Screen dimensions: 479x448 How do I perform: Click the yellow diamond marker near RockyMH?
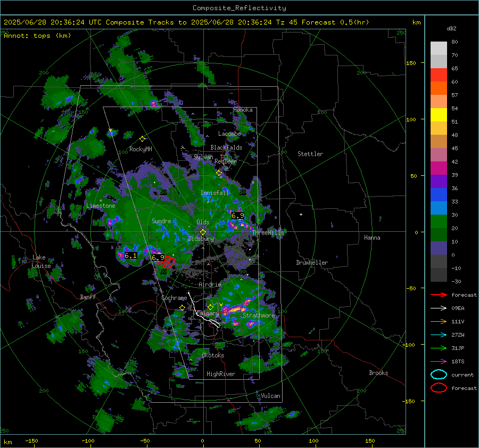(x=142, y=139)
